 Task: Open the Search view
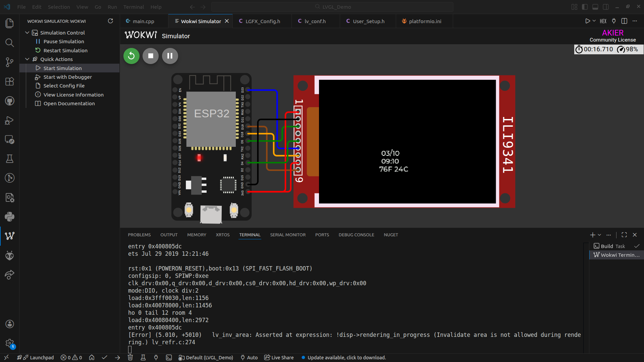[10, 43]
